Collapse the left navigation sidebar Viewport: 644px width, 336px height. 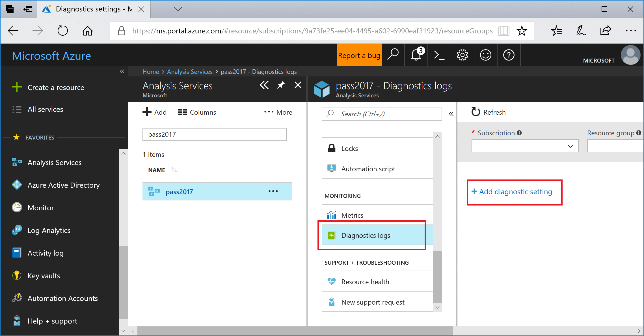point(122,72)
